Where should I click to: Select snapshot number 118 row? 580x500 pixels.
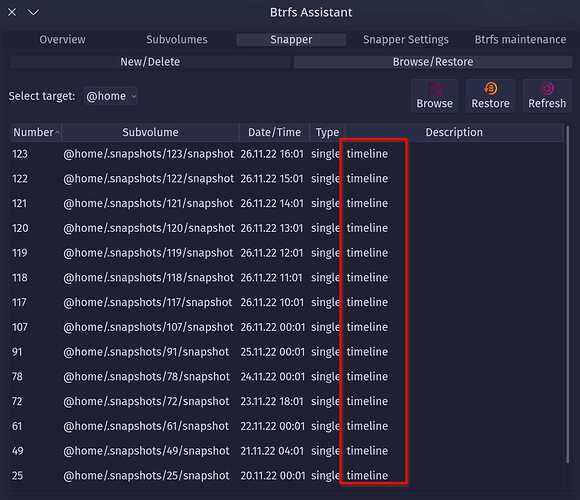287,278
